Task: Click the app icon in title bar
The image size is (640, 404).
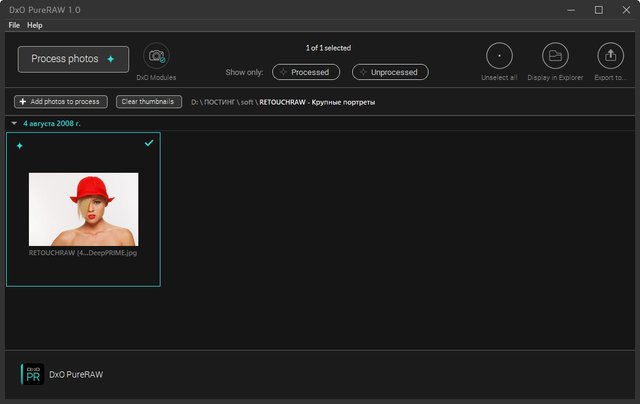Action: (x=10, y=9)
